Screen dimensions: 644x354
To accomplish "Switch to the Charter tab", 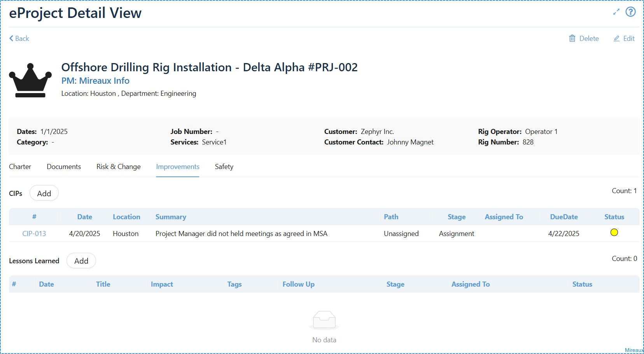I will pyautogui.click(x=20, y=167).
